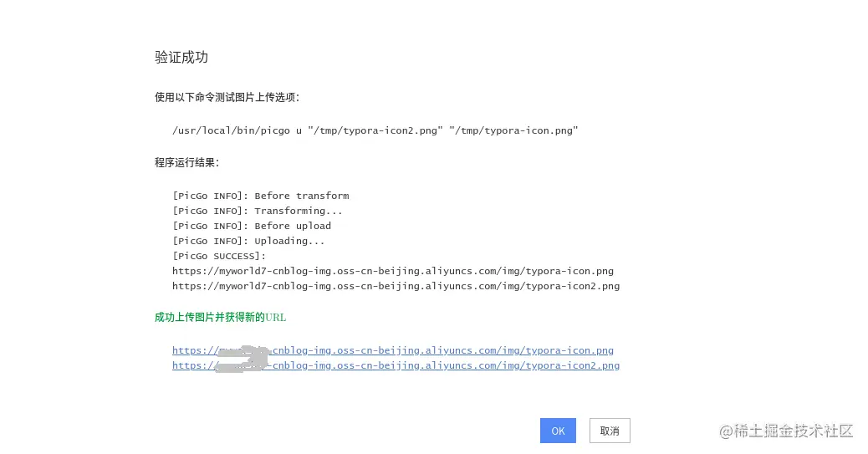868x454 pixels.
Task: Select the 验证成功 dialog title
Action: (x=181, y=57)
